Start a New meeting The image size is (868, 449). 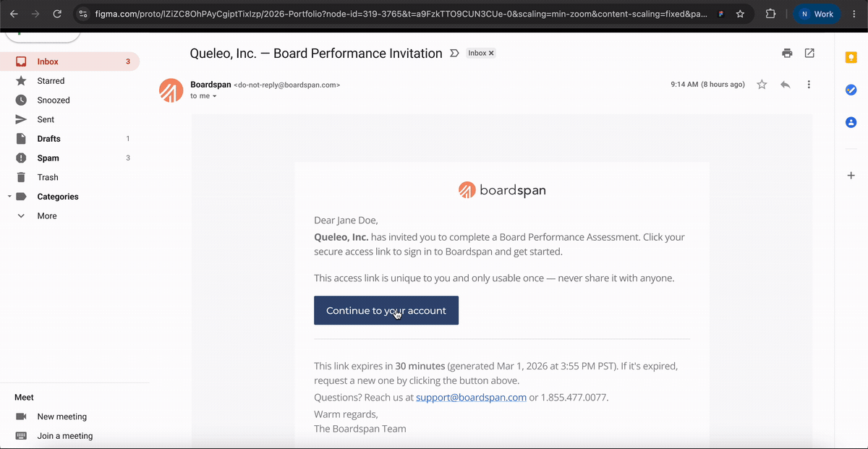click(x=62, y=416)
